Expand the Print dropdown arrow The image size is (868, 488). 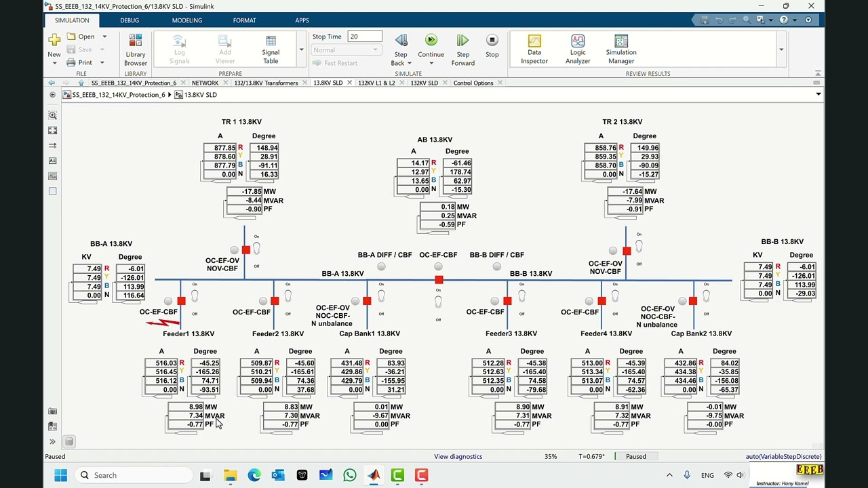(x=102, y=62)
